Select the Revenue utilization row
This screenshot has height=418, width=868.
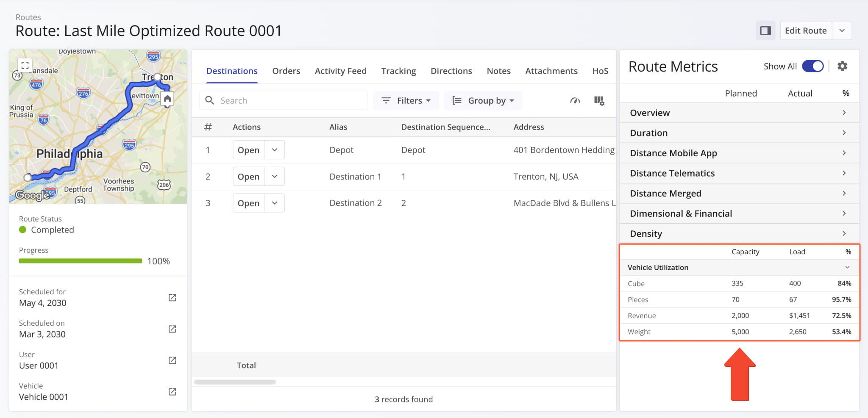pyautogui.click(x=739, y=316)
